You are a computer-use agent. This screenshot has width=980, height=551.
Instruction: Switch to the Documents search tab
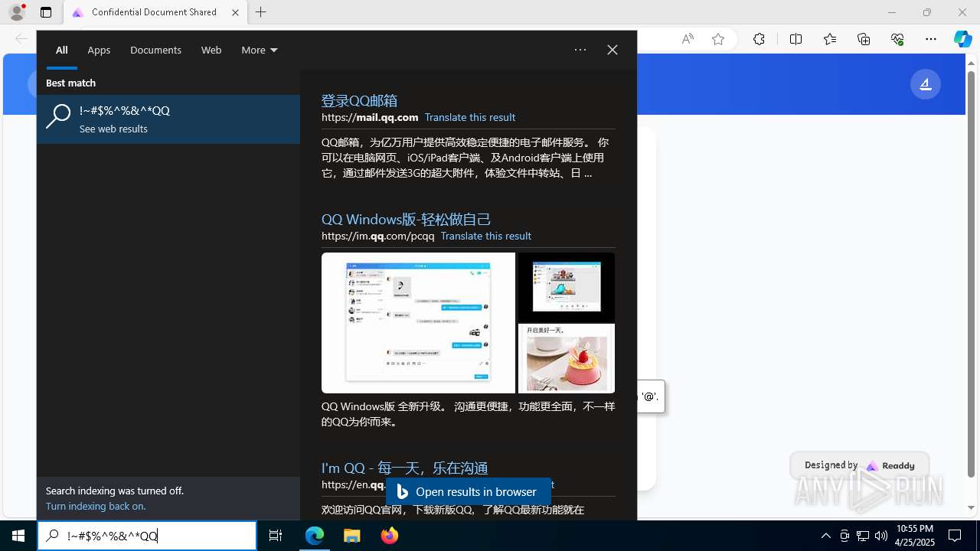pos(155,50)
